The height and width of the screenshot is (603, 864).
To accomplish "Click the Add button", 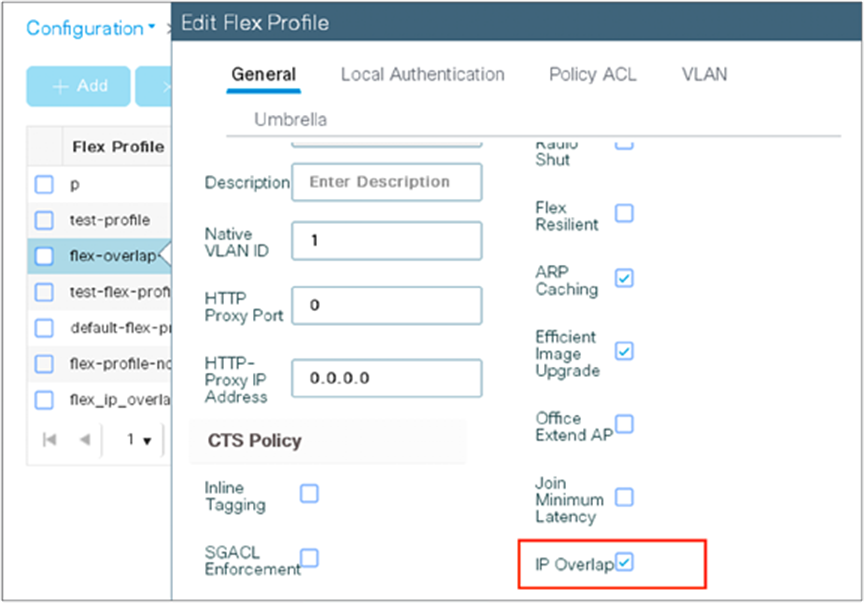I will tap(77, 85).
